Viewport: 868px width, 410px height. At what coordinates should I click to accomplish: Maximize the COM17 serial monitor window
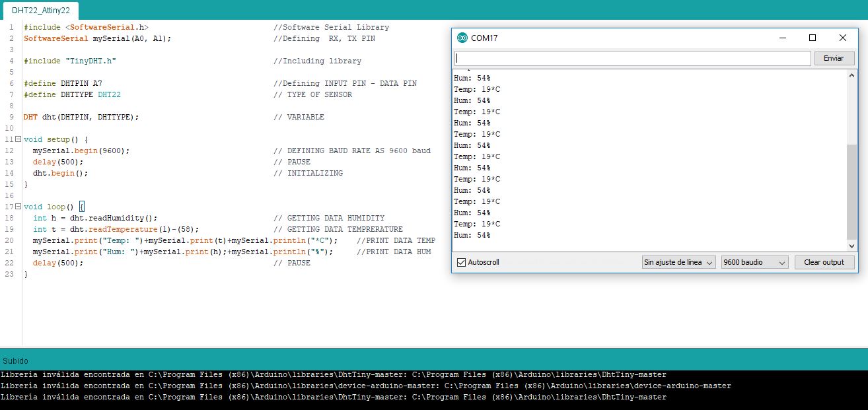click(x=813, y=38)
